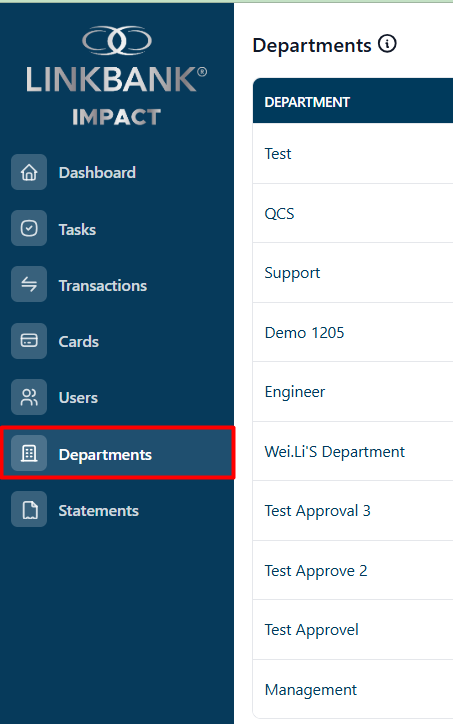Select the Transactions arrows icon

[x=29, y=284]
